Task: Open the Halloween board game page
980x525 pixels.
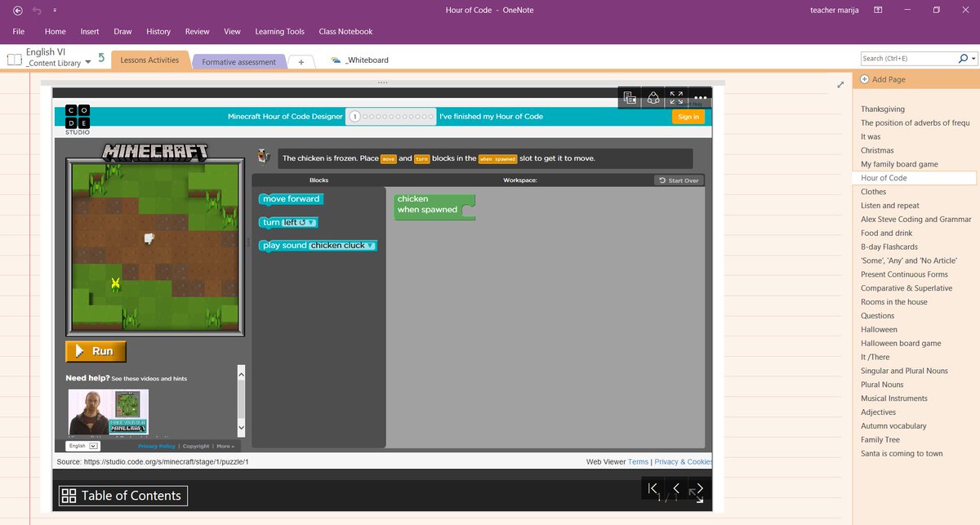Action: [901, 343]
